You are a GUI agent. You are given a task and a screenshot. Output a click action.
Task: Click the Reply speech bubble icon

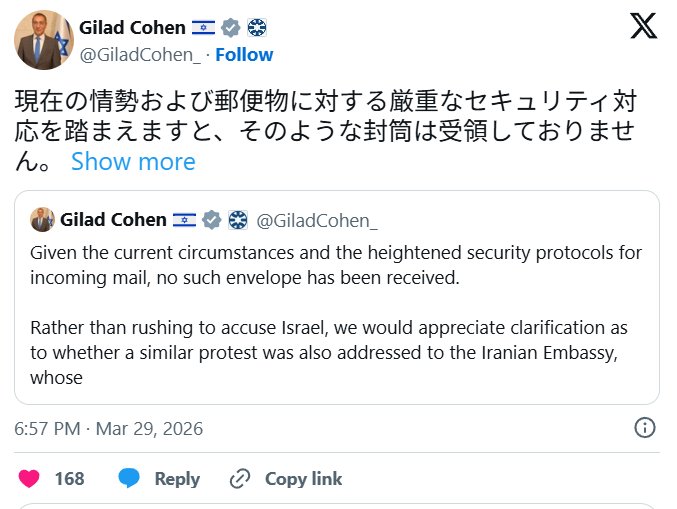click(x=129, y=479)
